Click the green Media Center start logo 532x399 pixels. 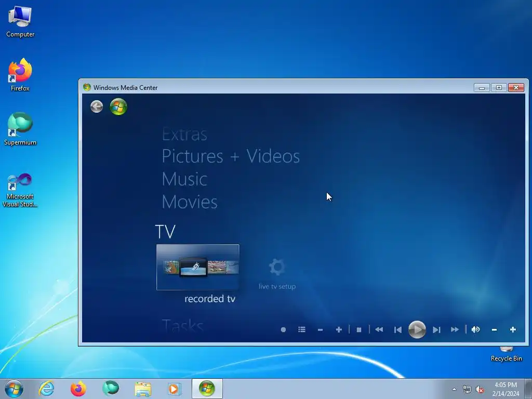[118, 107]
